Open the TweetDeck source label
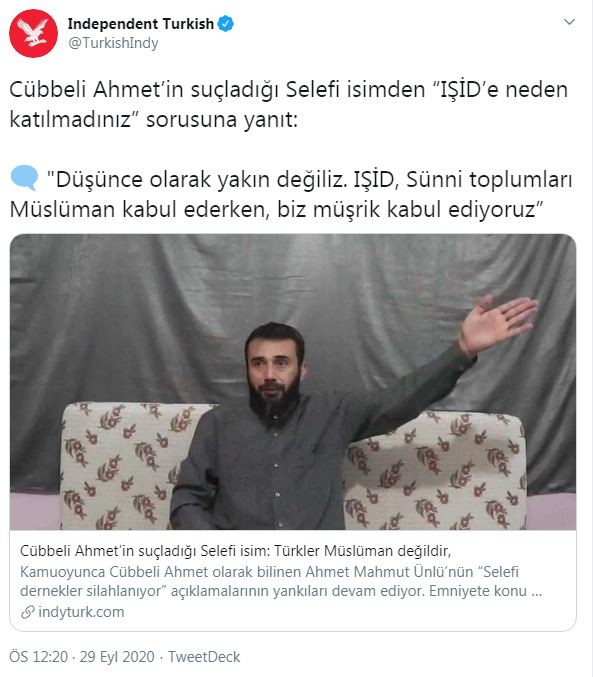Viewport: 593px width, 677px height. click(204, 657)
